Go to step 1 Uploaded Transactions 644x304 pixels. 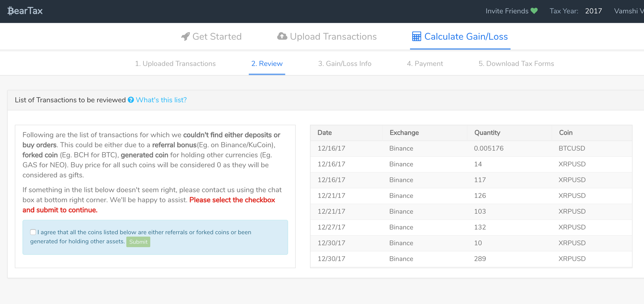pyautogui.click(x=175, y=64)
